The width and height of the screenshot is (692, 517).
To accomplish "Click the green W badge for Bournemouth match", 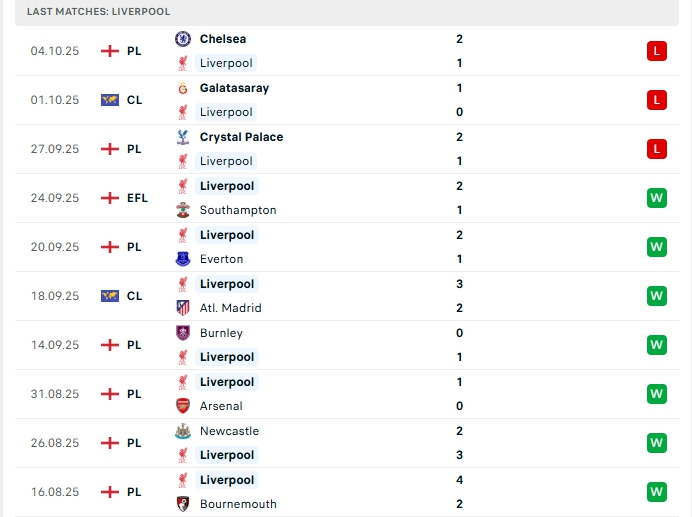I will pos(656,492).
